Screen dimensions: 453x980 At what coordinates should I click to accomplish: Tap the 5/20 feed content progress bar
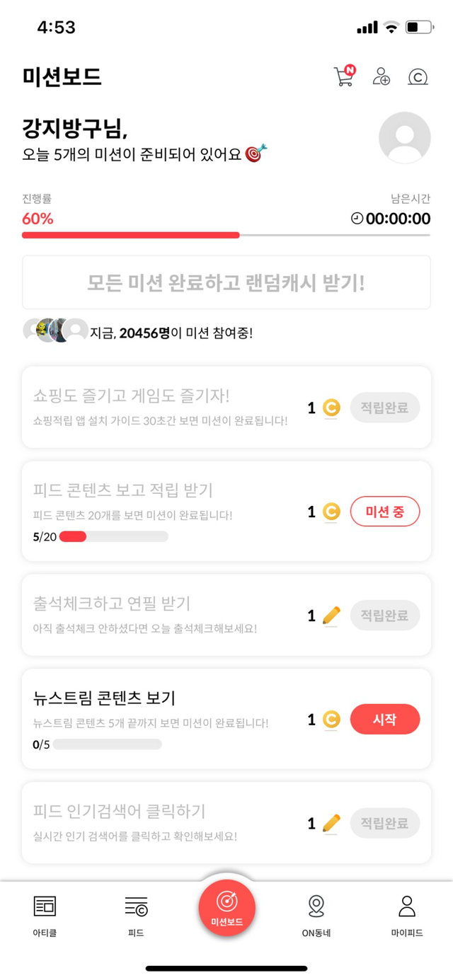point(113,536)
